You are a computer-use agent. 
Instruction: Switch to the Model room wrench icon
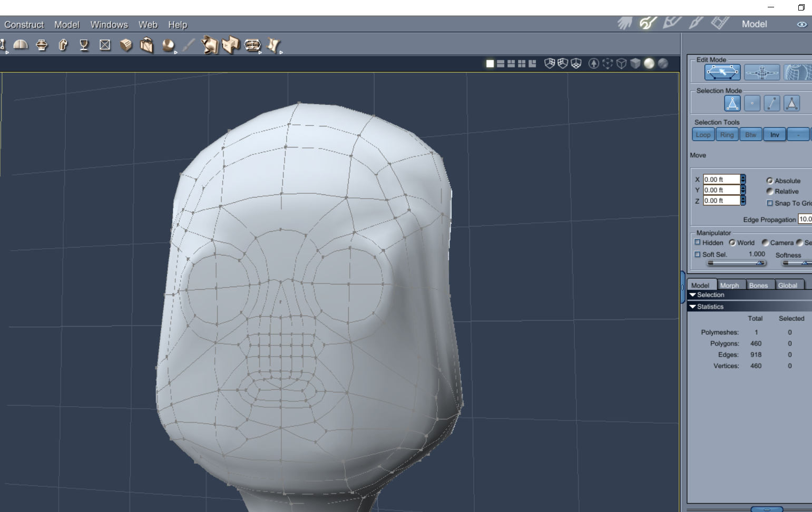(x=648, y=23)
